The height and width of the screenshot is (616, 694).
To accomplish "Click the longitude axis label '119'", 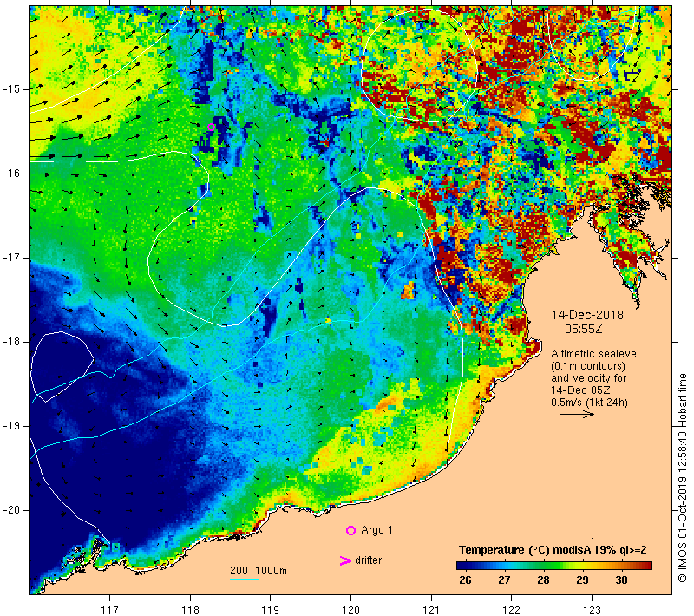I will (x=270, y=610).
